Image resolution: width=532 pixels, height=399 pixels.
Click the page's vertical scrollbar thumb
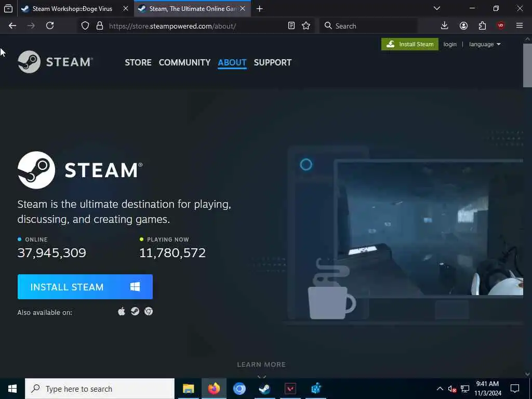(527, 65)
